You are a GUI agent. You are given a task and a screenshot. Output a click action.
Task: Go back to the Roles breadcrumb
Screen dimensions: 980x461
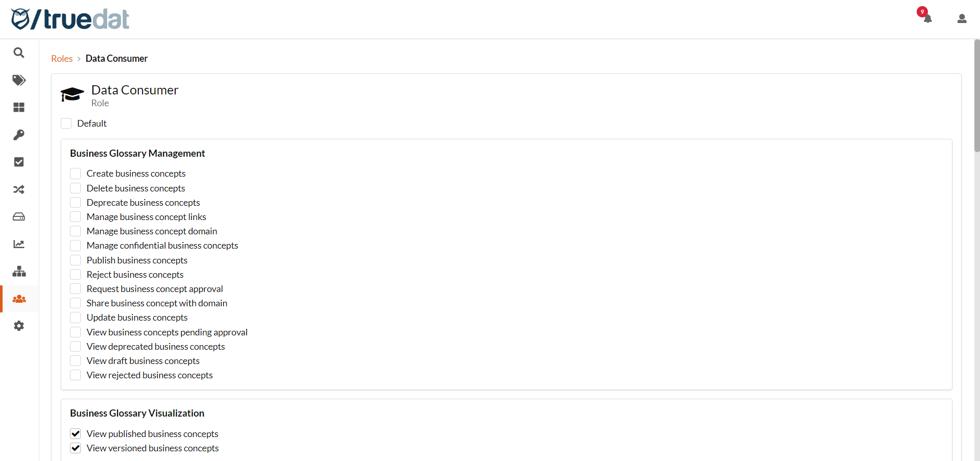tap(62, 59)
